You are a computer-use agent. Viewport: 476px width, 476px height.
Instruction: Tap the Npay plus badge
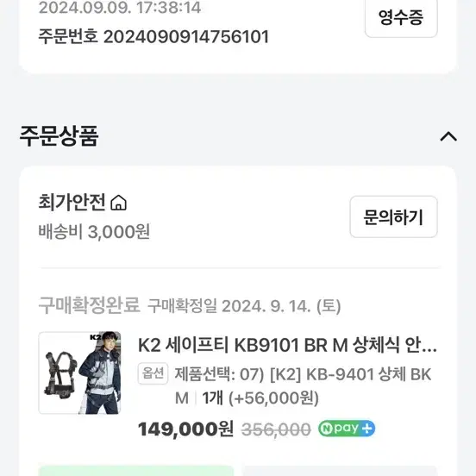(347, 429)
